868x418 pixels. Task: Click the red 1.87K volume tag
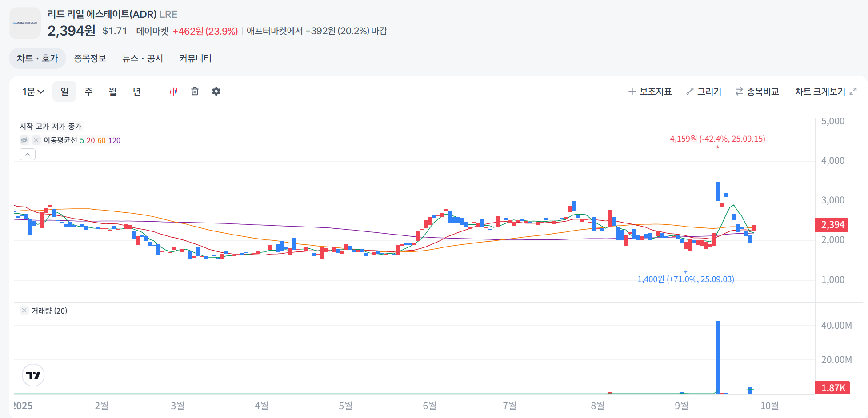(832, 388)
